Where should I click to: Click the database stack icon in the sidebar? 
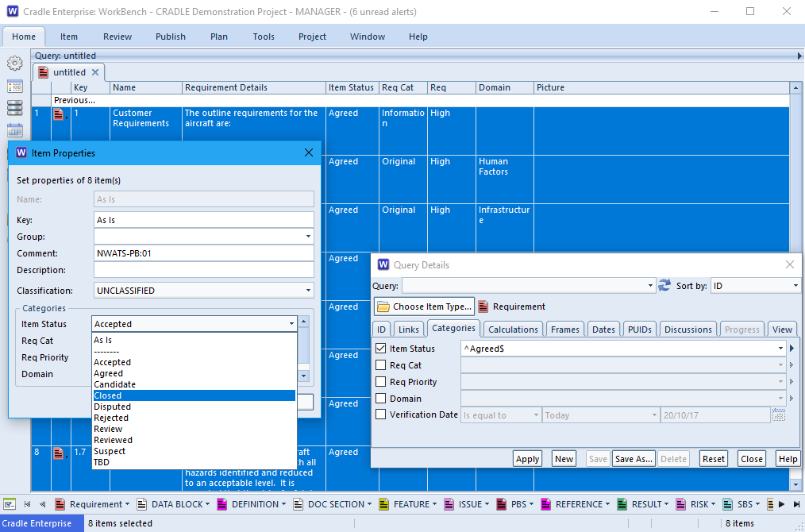pyautogui.click(x=15, y=108)
